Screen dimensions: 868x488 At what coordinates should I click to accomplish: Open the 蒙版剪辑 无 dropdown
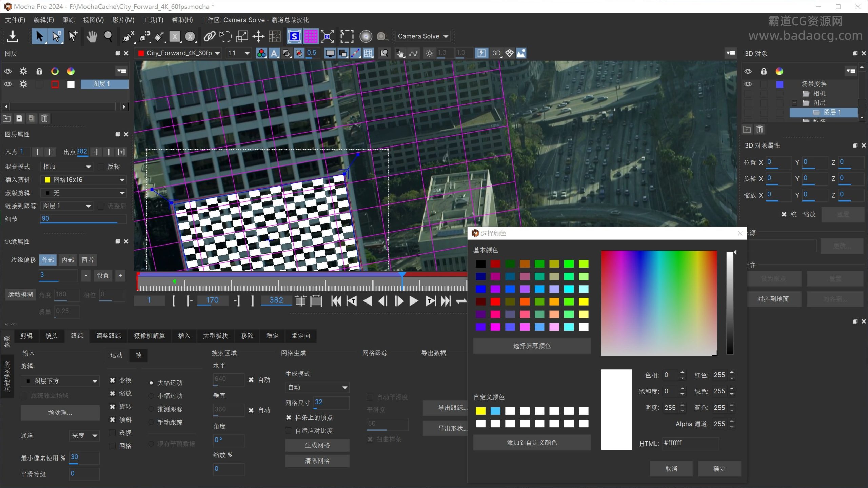click(x=83, y=193)
